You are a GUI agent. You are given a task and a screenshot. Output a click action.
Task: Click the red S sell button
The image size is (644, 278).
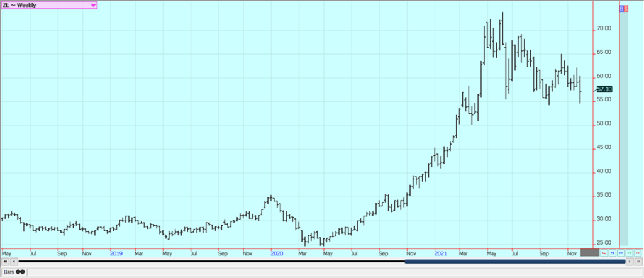(x=626, y=8)
